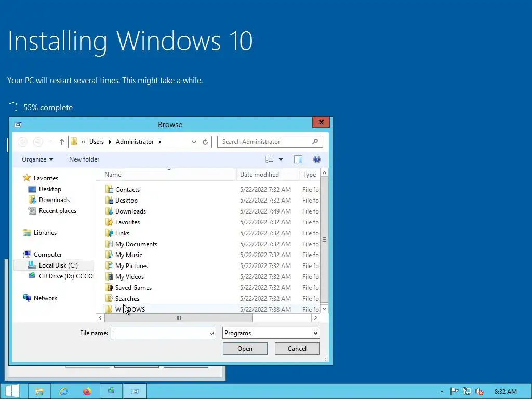Select the My Music folder
The image size is (532, 399).
pyautogui.click(x=129, y=255)
